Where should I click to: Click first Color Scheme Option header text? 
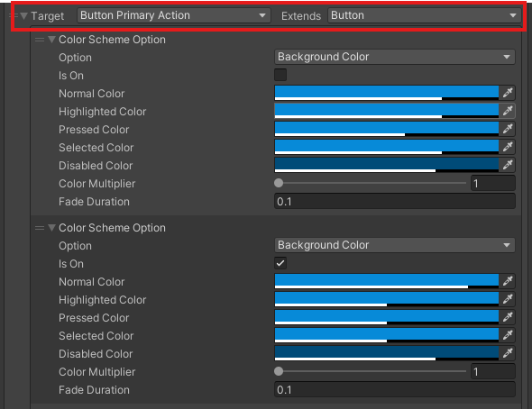coord(112,40)
